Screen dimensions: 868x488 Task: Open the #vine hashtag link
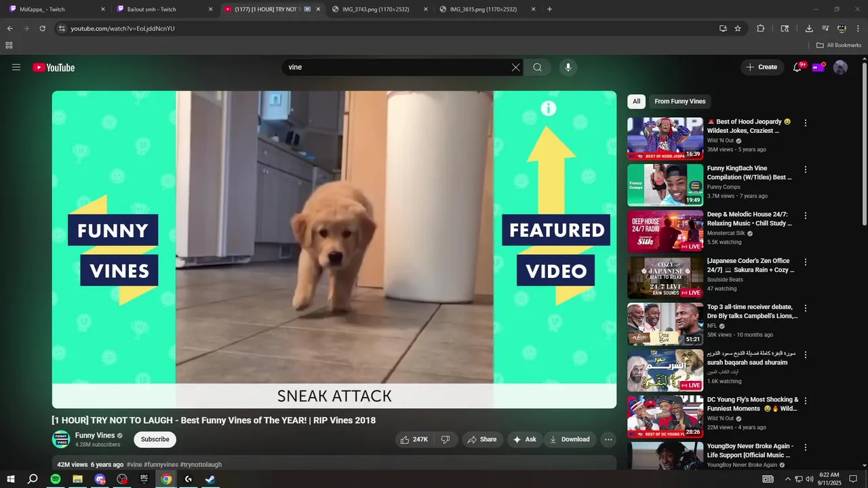pos(134,464)
